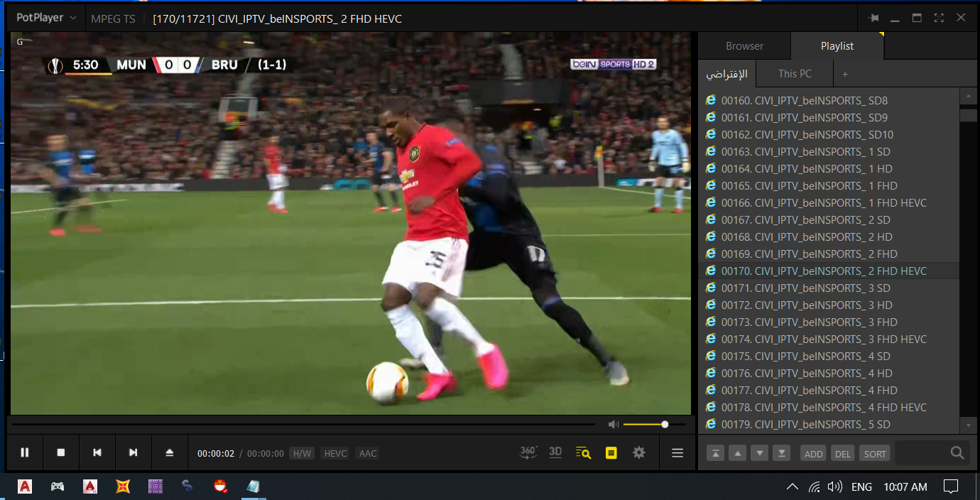
Task: Select 00162 beINSPORTS SD10 channel
Action: point(829,135)
